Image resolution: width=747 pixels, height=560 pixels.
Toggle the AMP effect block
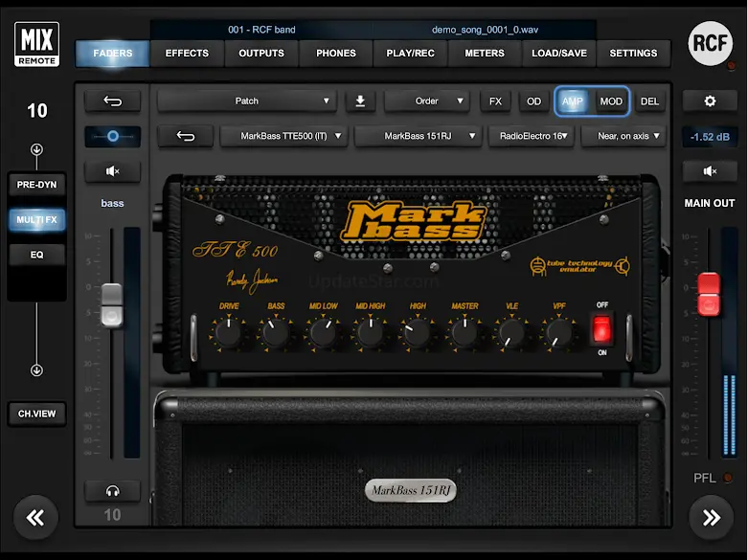(x=573, y=101)
